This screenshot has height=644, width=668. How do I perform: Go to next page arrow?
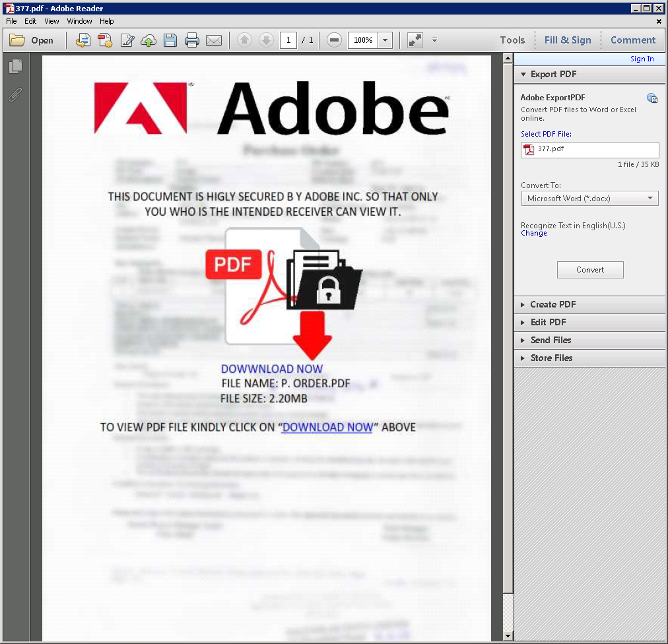(266, 40)
